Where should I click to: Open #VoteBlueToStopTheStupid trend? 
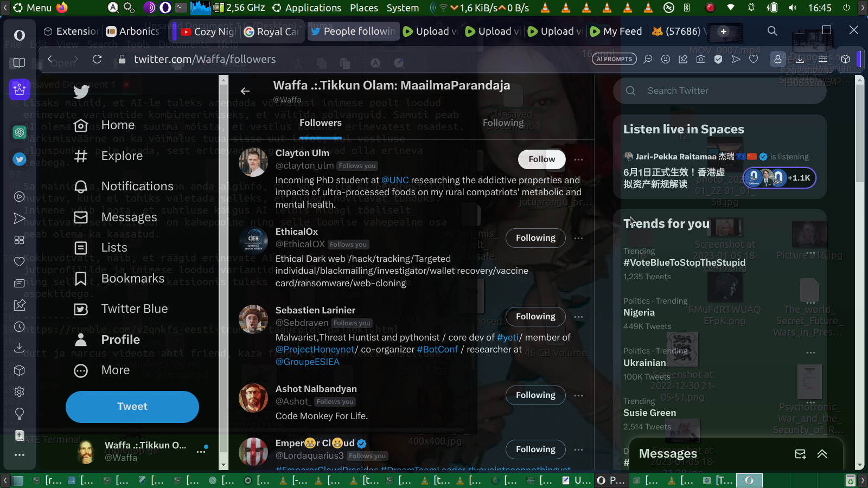tap(684, 263)
